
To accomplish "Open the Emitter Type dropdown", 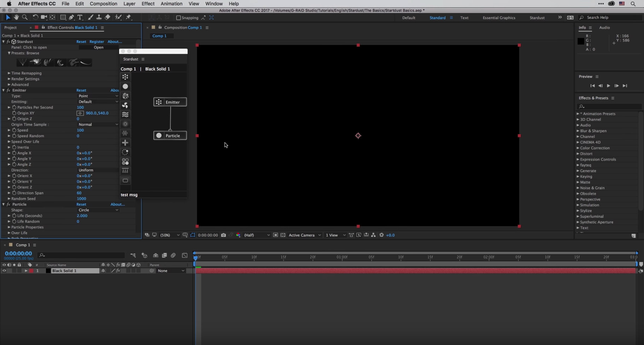I will coord(98,96).
